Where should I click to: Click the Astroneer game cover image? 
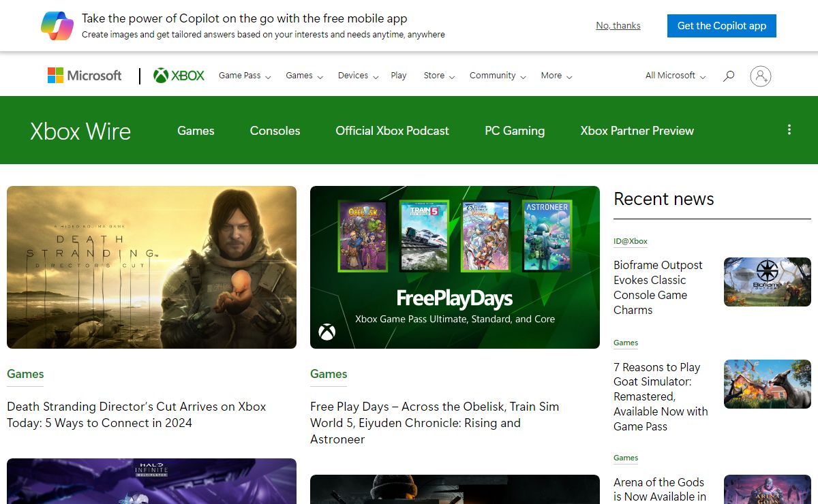[546, 236]
